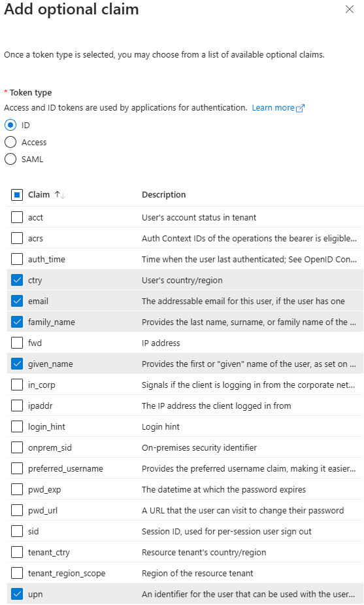This screenshot has width=364, height=605.
Task: Tick the sid session ID claim
Action: [17, 531]
